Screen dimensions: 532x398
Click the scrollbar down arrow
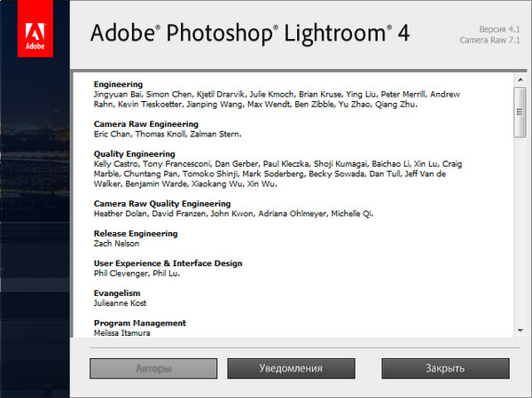[x=520, y=331]
